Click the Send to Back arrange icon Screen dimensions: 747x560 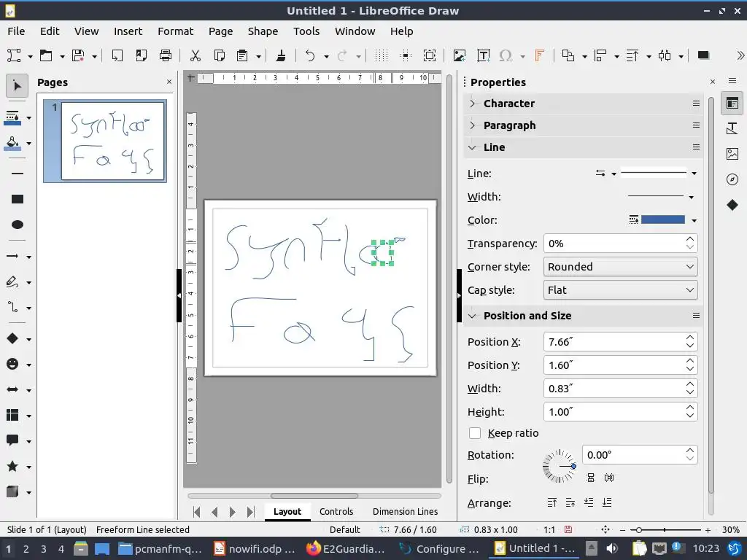607,502
